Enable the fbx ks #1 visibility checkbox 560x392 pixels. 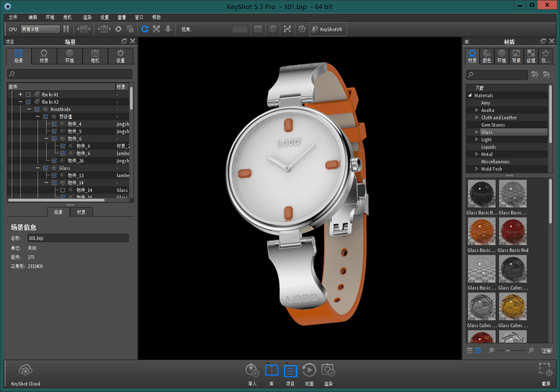(x=28, y=95)
